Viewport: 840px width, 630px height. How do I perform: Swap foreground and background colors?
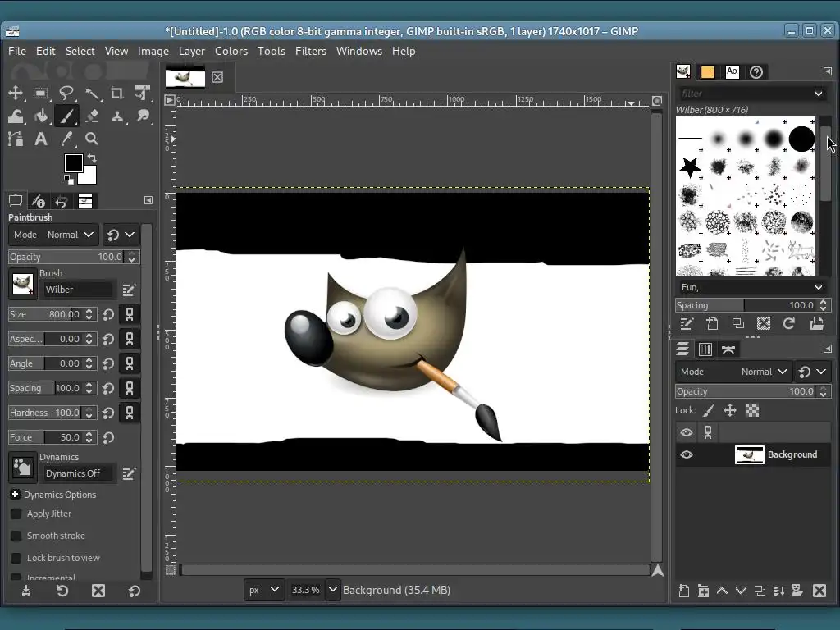pos(92,158)
